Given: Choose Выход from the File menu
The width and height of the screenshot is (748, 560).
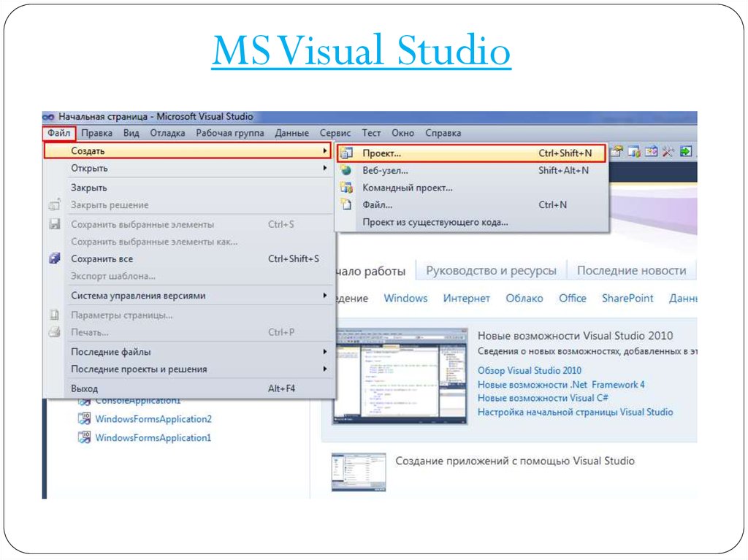Looking at the screenshot, I should point(85,388).
